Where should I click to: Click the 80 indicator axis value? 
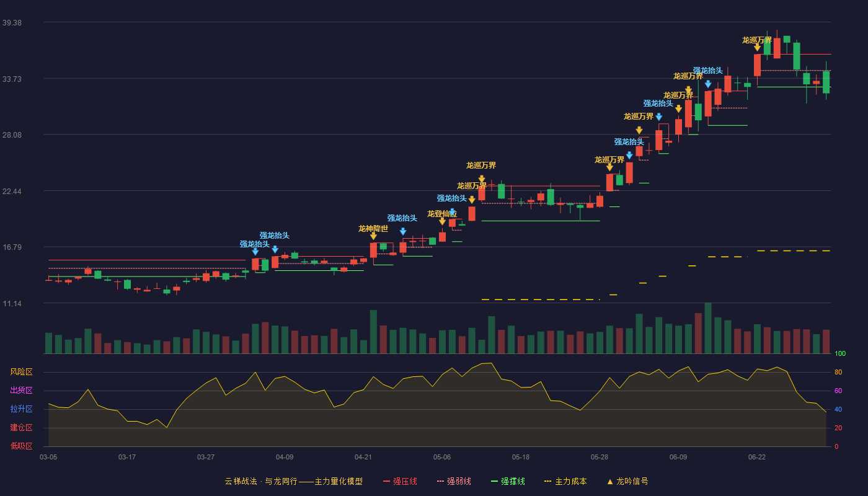point(838,373)
